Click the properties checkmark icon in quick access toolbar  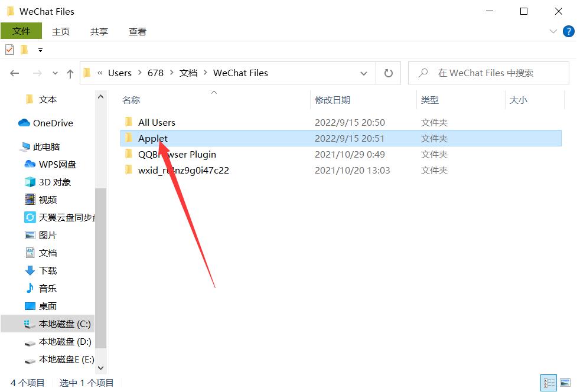pos(9,49)
